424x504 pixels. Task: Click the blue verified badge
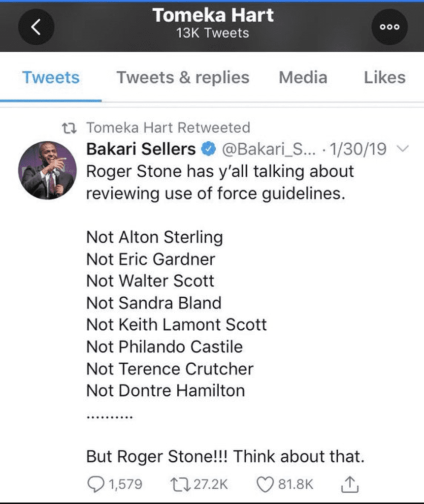(209, 149)
